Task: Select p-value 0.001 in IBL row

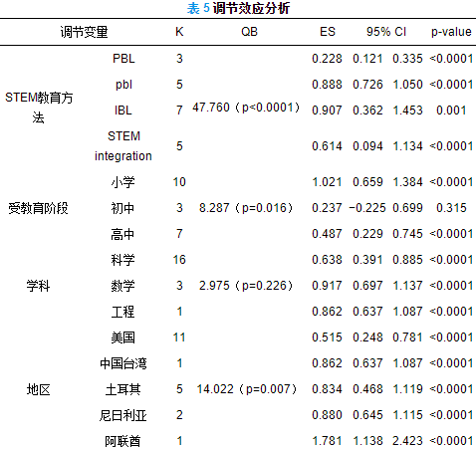Action: [x=451, y=111]
